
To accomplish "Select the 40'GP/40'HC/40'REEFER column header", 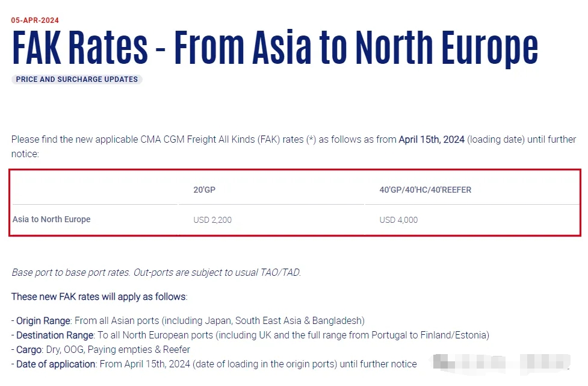I will (425, 190).
